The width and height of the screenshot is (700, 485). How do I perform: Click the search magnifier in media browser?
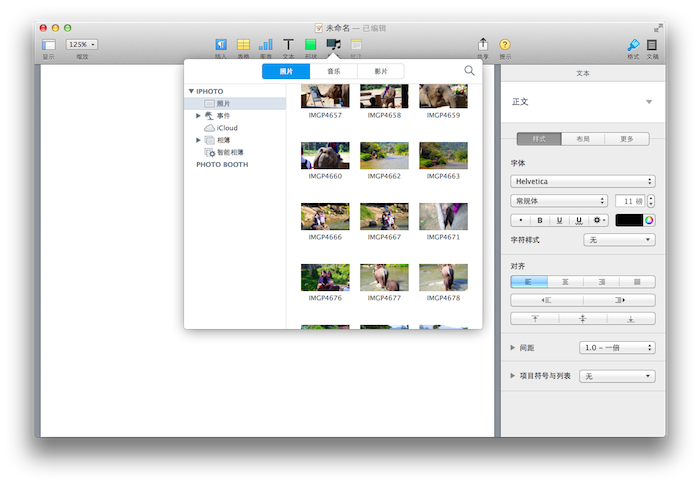click(x=469, y=71)
